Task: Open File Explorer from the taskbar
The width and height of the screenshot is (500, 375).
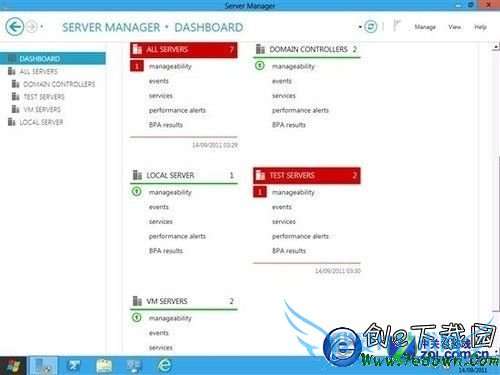Action: (104, 366)
